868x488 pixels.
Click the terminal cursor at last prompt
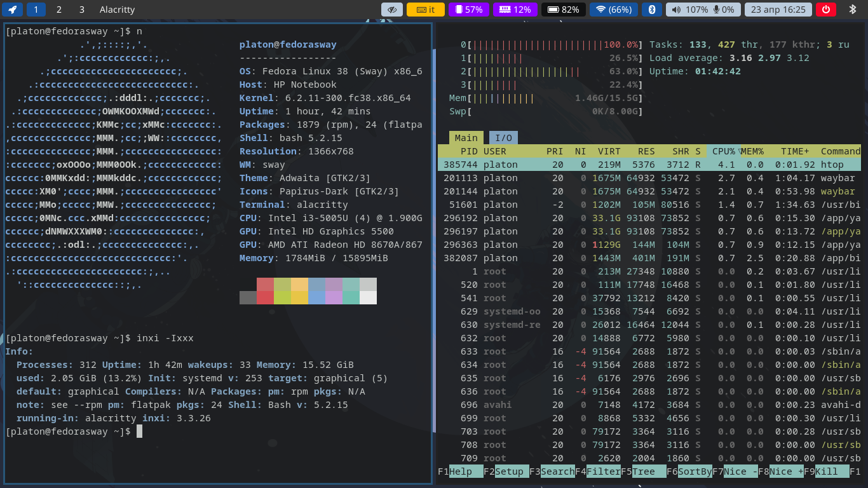click(140, 431)
